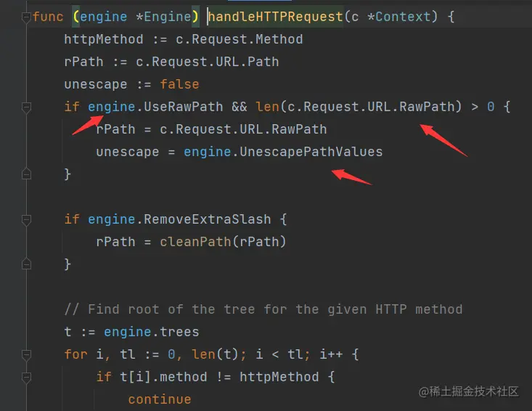
Task: Collapse the 'for i, tl' loop fold marker
Action: pos(26,354)
